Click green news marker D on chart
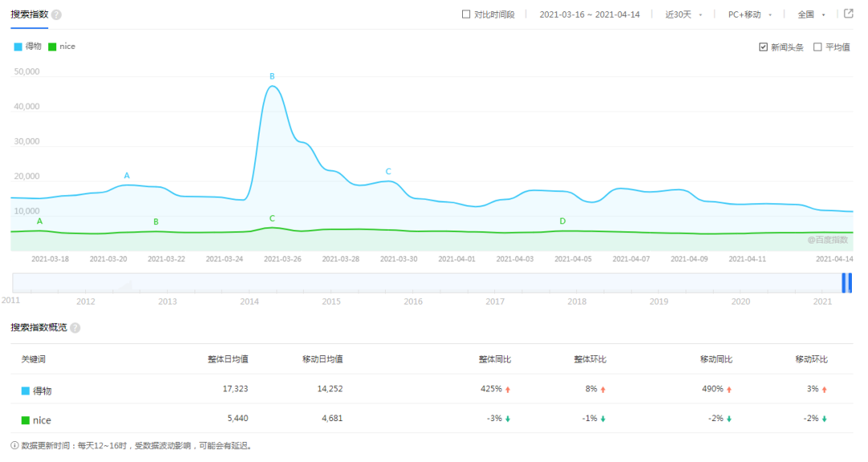Image resolution: width=868 pixels, height=462 pixels. (563, 221)
